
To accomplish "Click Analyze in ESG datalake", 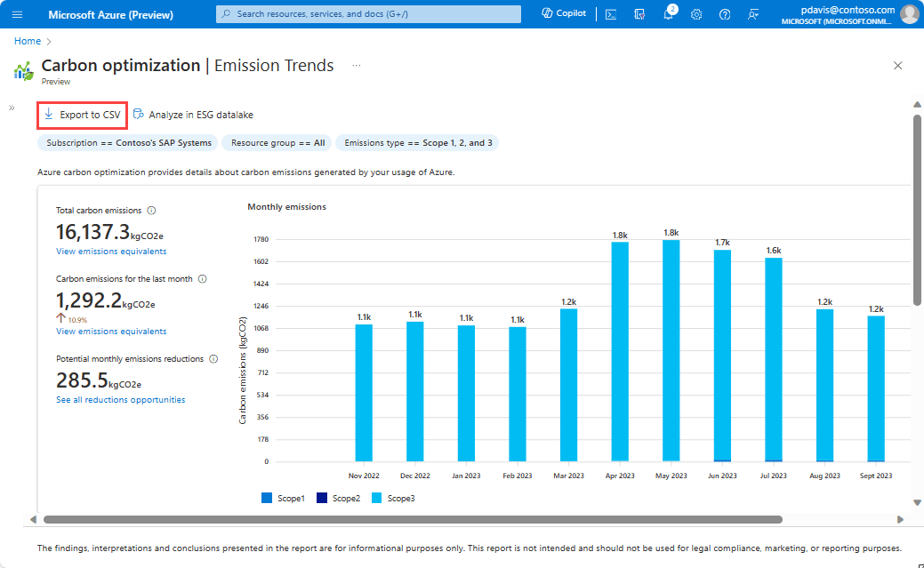I will point(192,115).
